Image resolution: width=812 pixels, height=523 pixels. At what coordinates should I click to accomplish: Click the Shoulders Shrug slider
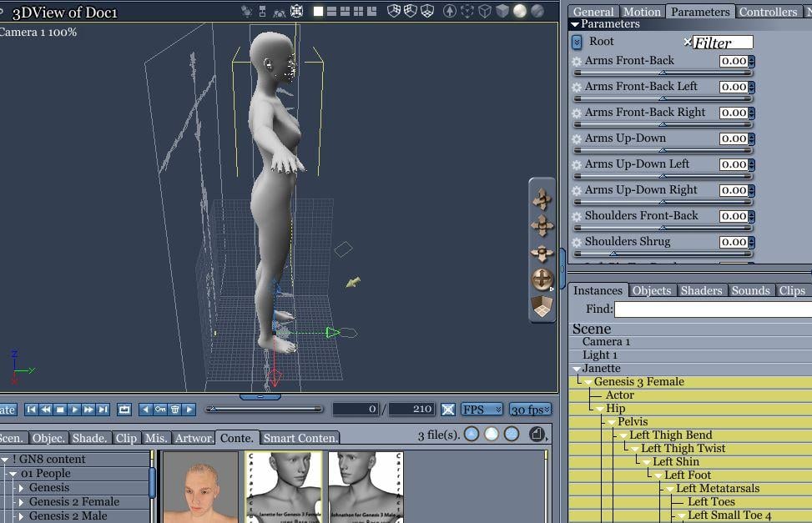(x=662, y=254)
